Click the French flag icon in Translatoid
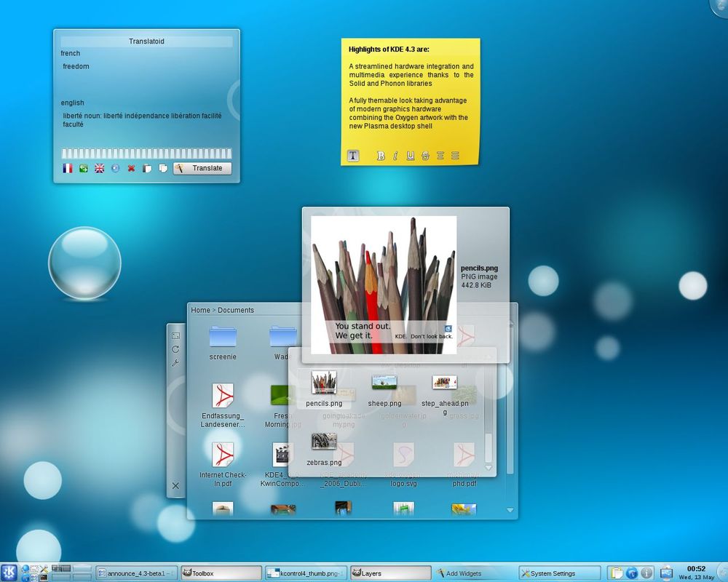728x582 pixels. [68, 168]
